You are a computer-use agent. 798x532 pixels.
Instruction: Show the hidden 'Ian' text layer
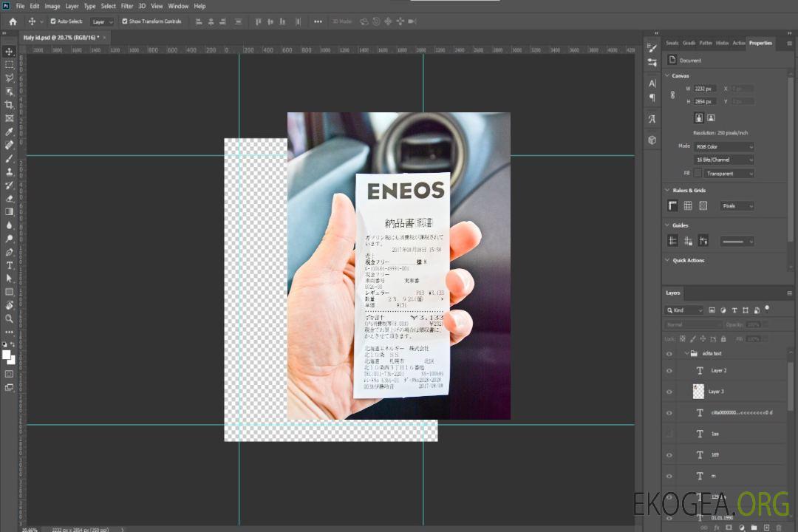click(669, 434)
